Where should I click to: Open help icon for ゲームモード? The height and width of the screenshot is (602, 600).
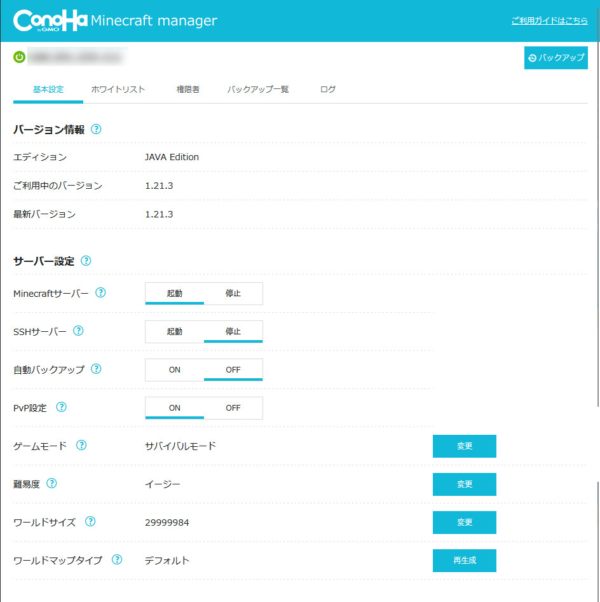[x=82, y=446]
